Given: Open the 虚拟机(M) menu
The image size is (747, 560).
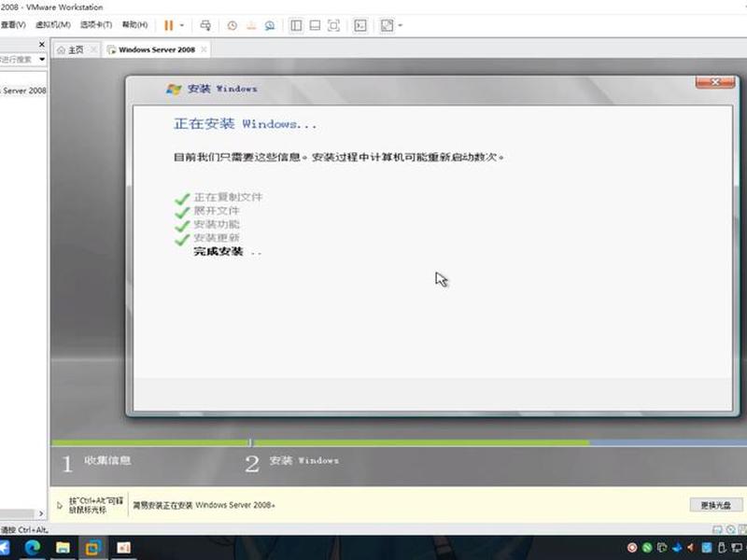Looking at the screenshot, I should tap(53, 25).
